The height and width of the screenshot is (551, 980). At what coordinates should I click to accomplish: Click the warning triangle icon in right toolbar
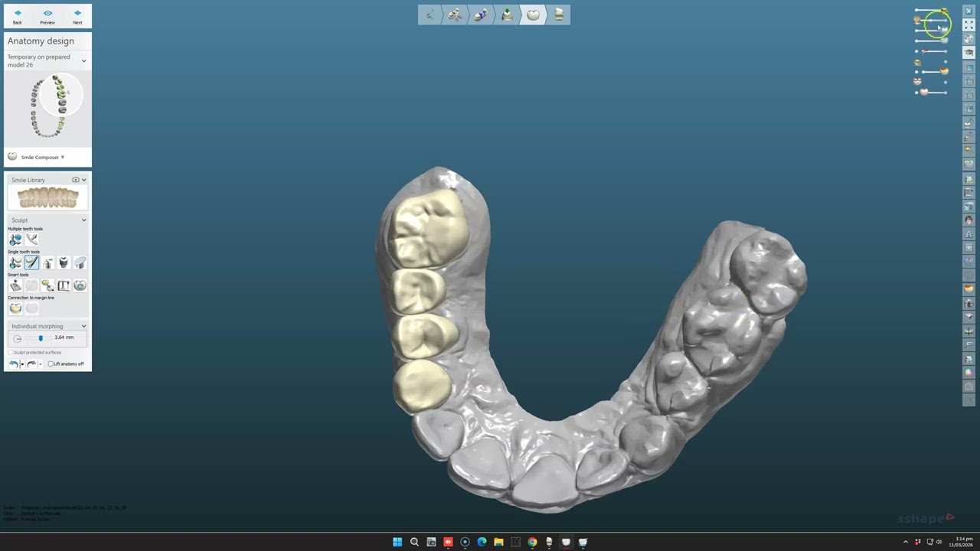point(969,234)
